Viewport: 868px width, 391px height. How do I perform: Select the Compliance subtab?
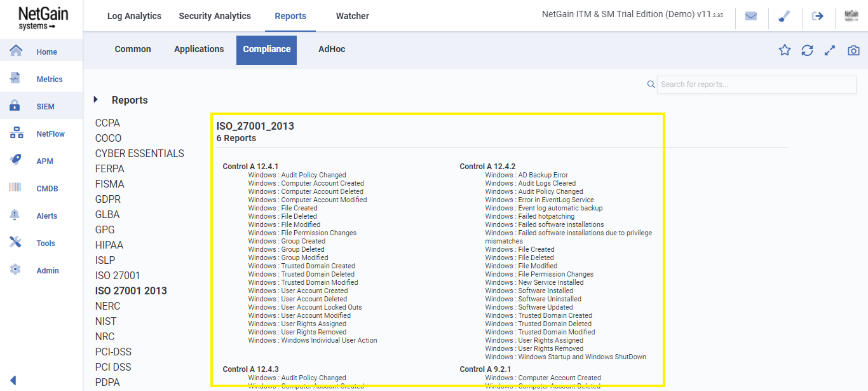coord(267,50)
